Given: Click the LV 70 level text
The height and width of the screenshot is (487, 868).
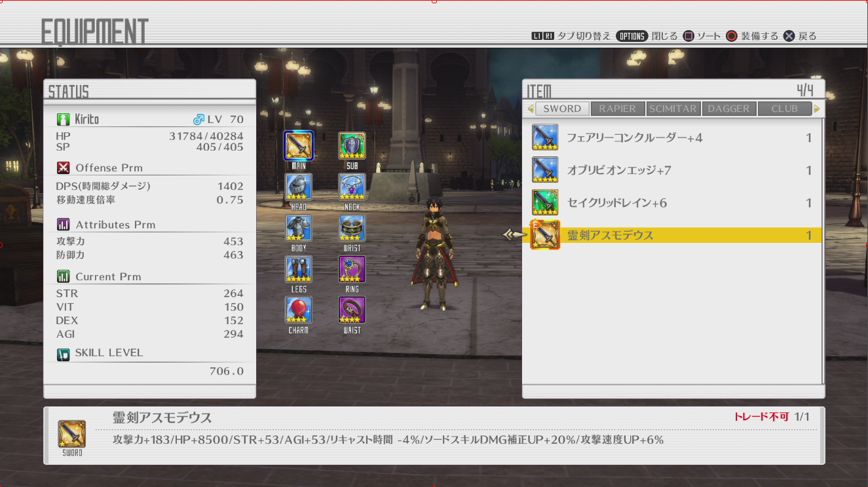Looking at the screenshot, I should click(225, 120).
